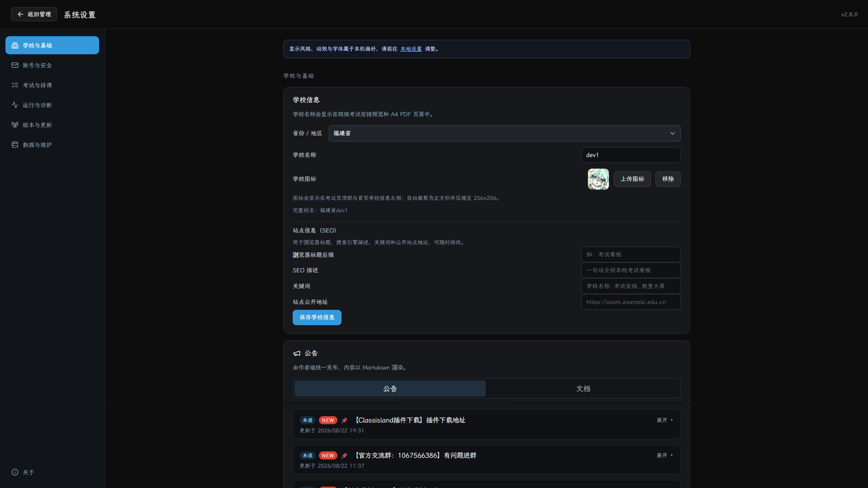
Task: Select 学校与基础 in the sidebar
Action: tap(52, 45)
